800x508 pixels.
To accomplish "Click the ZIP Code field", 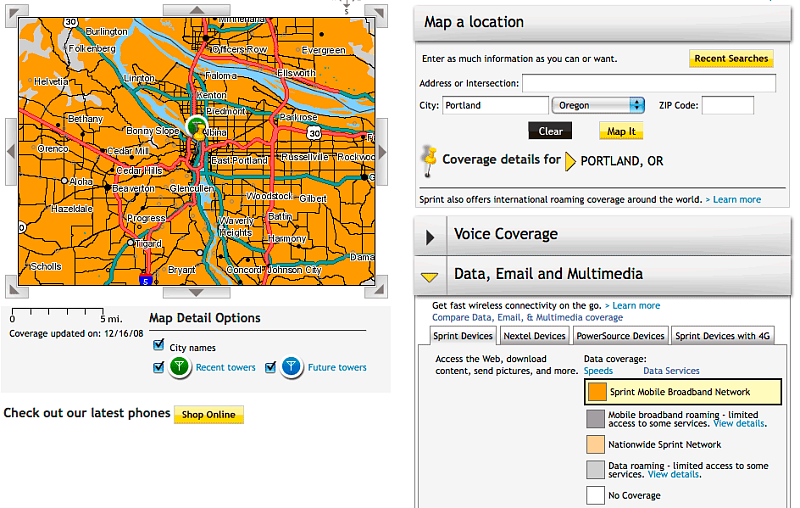I will click(x=728, y=106).
